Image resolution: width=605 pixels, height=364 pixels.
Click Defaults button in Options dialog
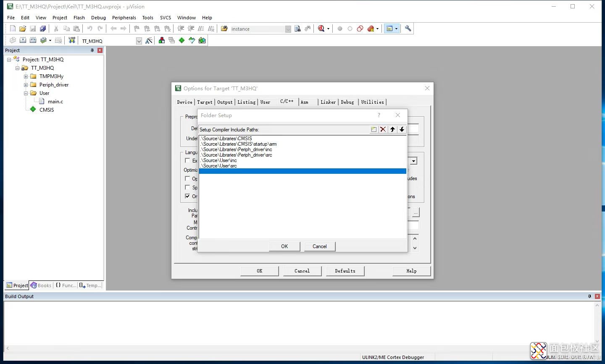345,271
